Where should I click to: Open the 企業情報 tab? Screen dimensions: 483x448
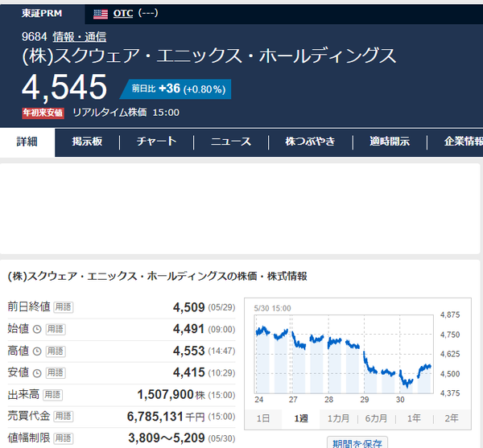tap(464, 142)
